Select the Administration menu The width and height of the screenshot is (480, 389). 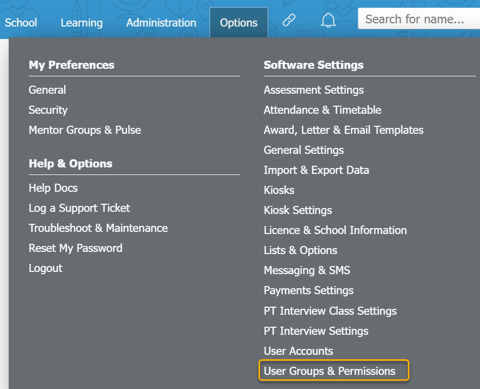pyautogui.click(x=161, y=23)
